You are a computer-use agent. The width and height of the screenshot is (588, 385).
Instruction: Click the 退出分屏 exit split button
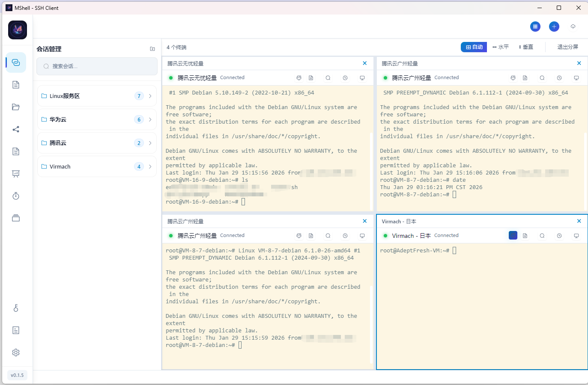coord(567,47)
